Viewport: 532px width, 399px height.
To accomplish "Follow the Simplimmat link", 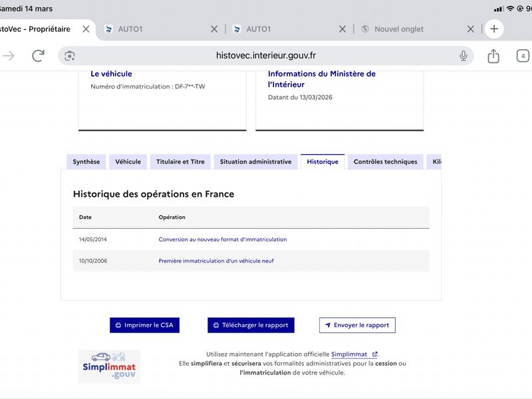I will [354, 354].
